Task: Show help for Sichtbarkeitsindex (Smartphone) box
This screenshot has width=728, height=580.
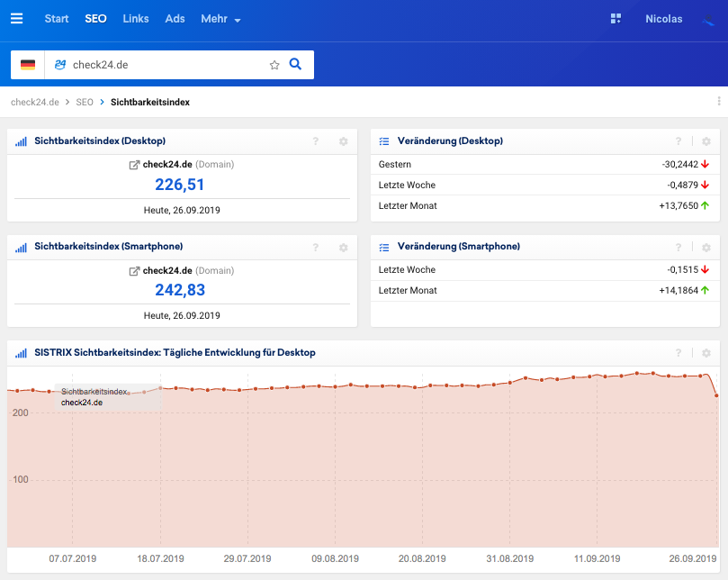Action: (x=316, y=248)
